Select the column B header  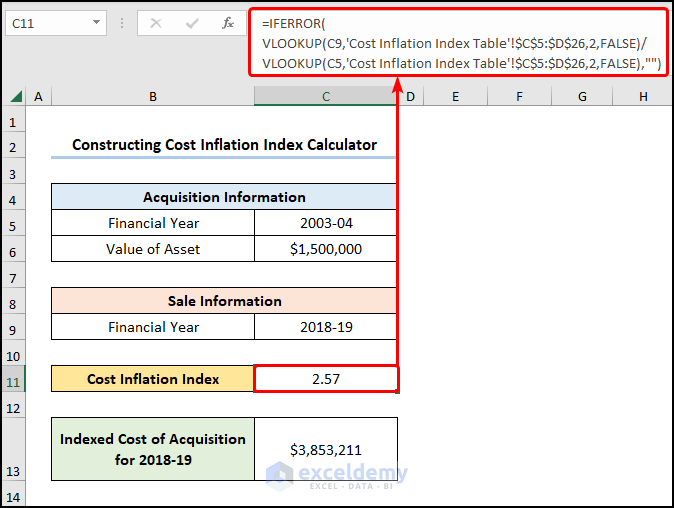click(152, 96)
